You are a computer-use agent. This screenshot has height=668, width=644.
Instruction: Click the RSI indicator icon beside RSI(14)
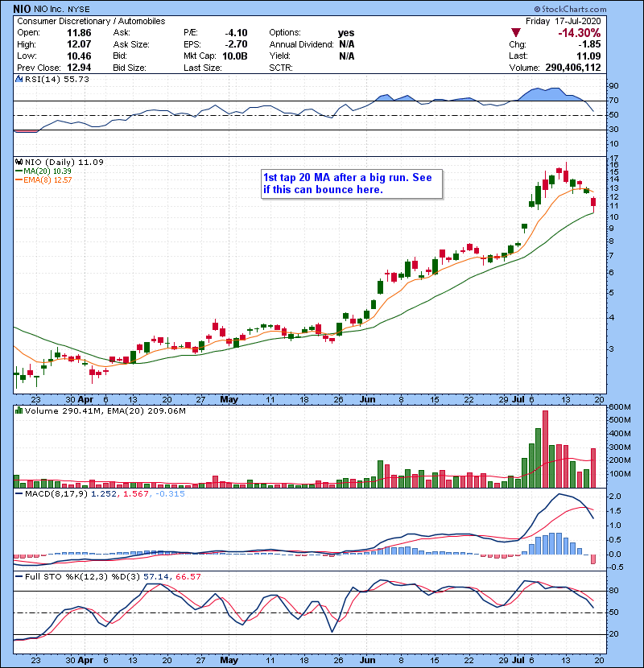(x=19, y=79)
